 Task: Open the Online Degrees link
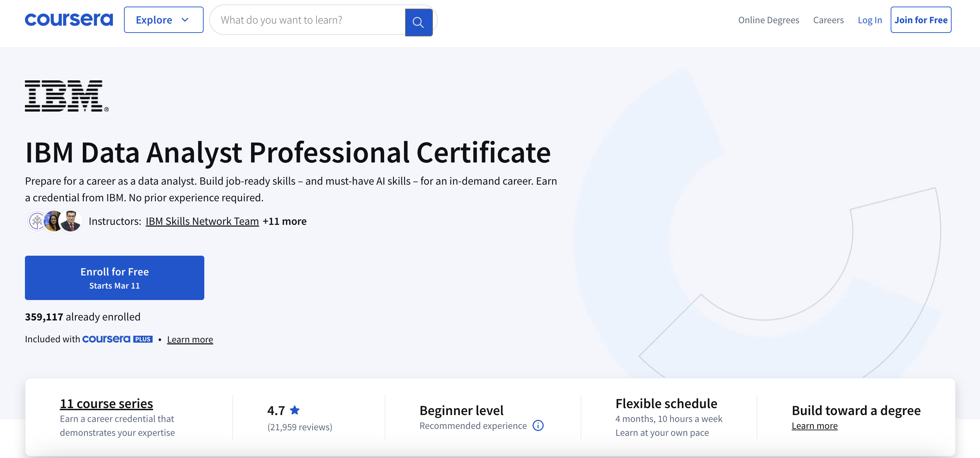click(768, 20)
